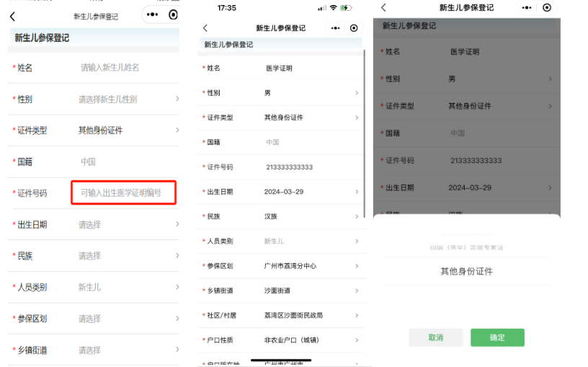Click the 新生儿参保登记 header in middle screenshot
Viewport: 588px width, 367px height.
click(x=228, y=45)
